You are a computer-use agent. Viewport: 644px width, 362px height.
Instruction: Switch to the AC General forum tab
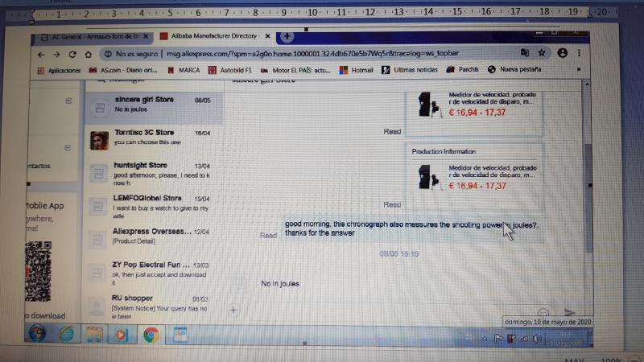tap(89, 38)
